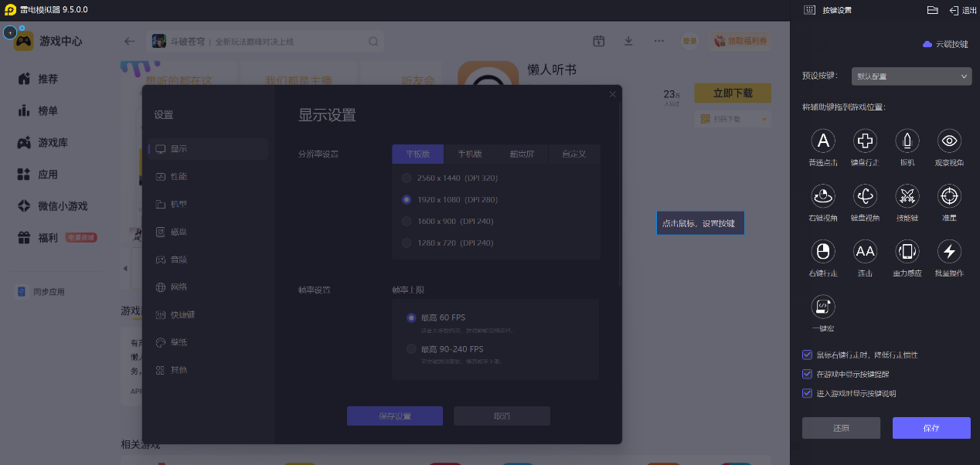The width and height of the screenshot is (980, 465).
Task: Open 同步应用 in the sidebar
Action: (x=42, y=292)
